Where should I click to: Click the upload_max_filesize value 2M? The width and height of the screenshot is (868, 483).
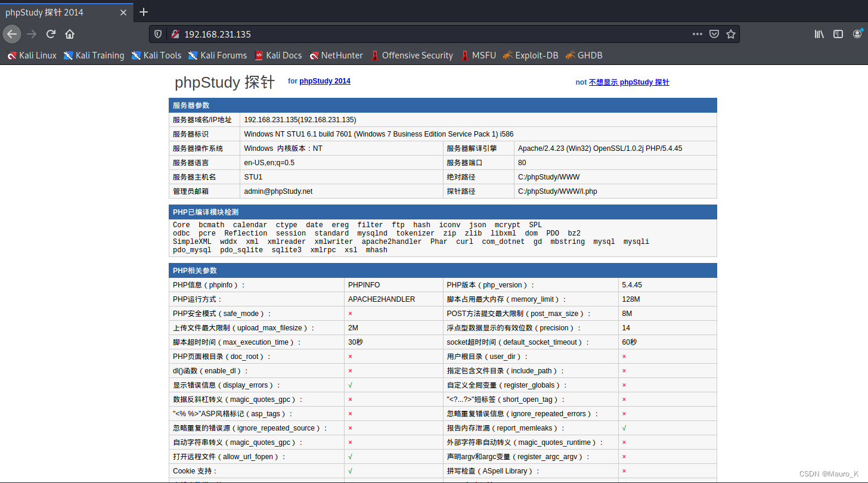354,328
